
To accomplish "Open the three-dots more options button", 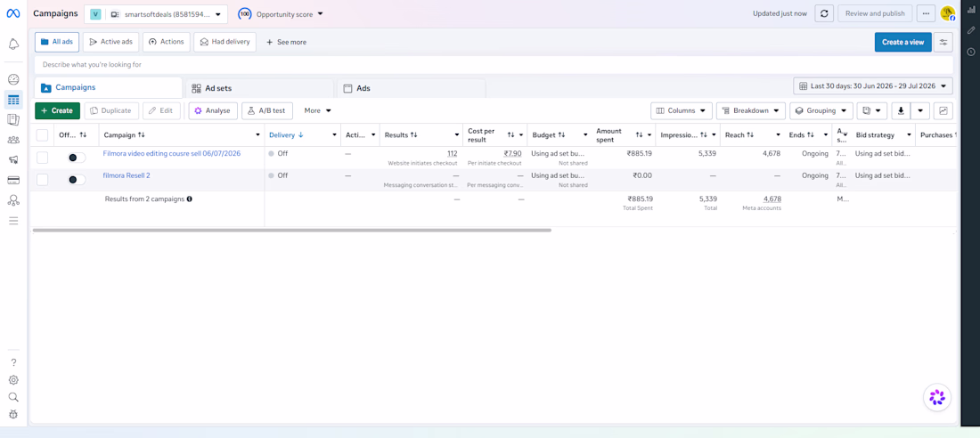I will coord(927,13).
